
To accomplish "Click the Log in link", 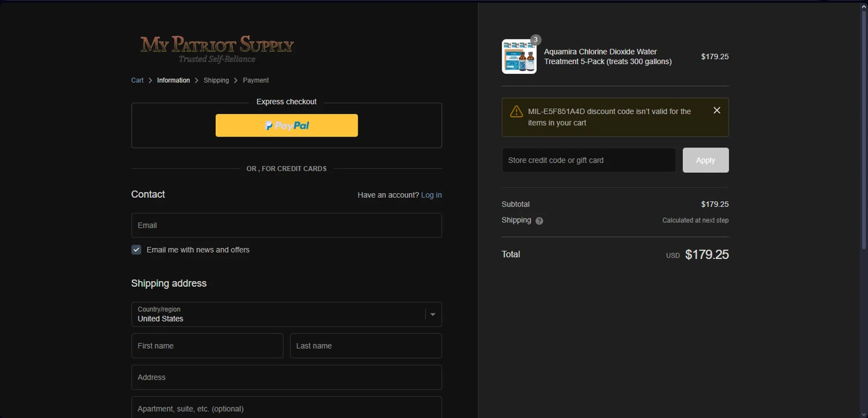I will 432,195.
